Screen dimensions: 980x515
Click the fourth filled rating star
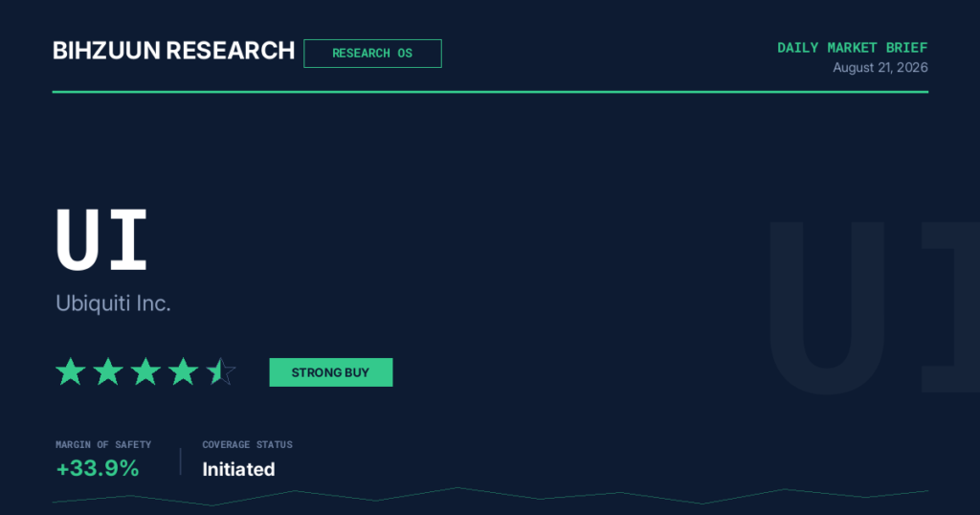183,371
